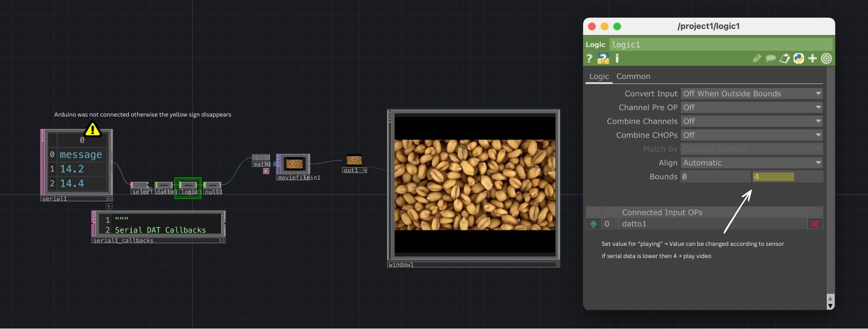The image size is (868, 329).
Task: Open operator help question mark icon
Action: click(x=589, y=58)
